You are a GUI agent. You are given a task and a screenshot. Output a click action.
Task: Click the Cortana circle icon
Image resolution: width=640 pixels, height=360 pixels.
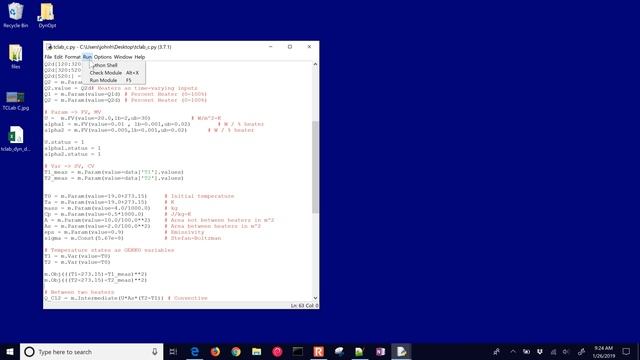29,351
